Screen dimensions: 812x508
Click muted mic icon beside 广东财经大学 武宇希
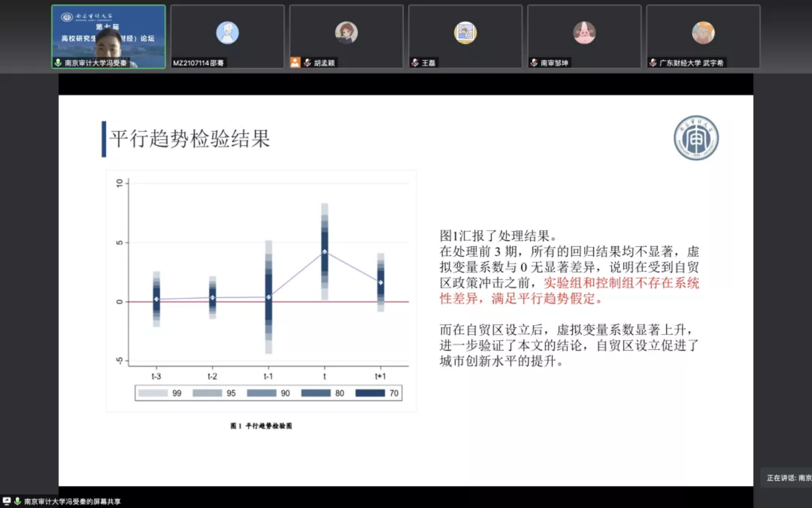pyautogui.click(x=653, y=63)
